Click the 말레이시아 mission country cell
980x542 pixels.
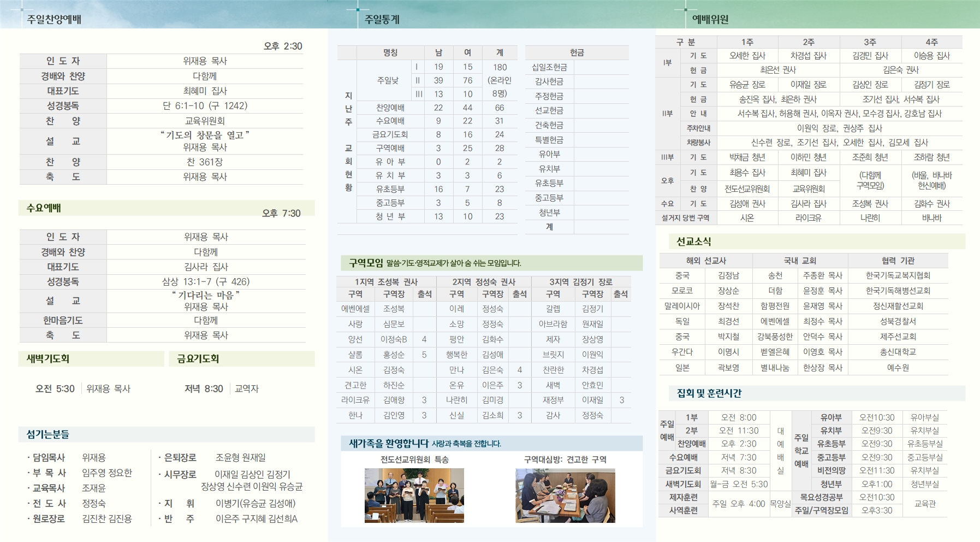coord(682,306)
